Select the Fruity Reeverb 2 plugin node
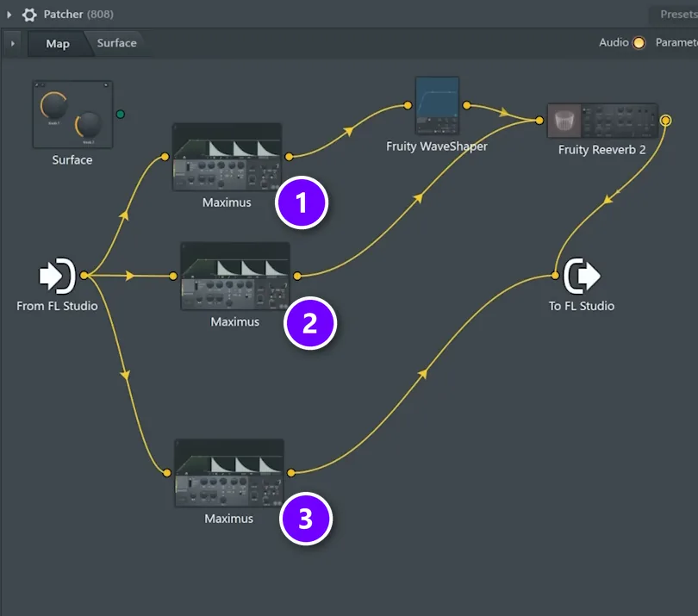This screenshot has width=698, height=616. 602,121
